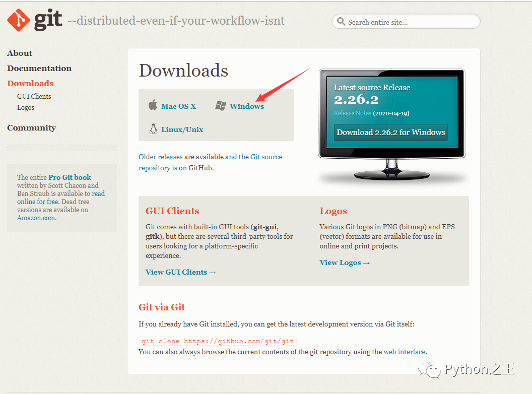Click the Git diamond logo icon
532x394 pixels.
(18, 20)
